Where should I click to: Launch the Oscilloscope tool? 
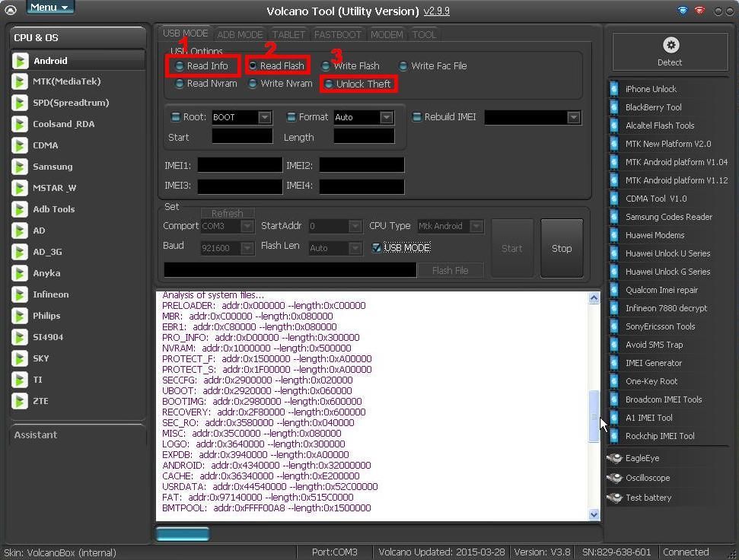647,478
